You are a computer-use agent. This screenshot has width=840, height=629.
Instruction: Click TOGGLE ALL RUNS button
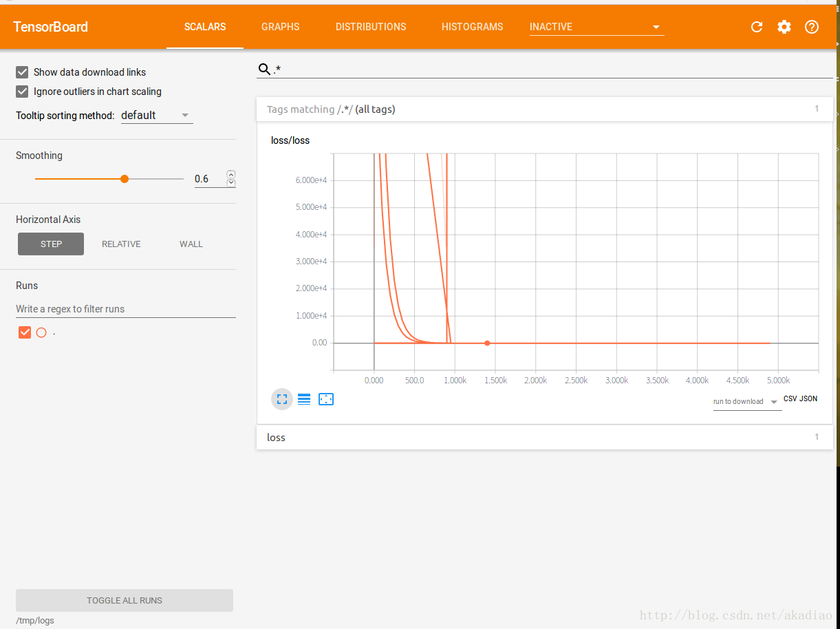(x=125, y=600)
